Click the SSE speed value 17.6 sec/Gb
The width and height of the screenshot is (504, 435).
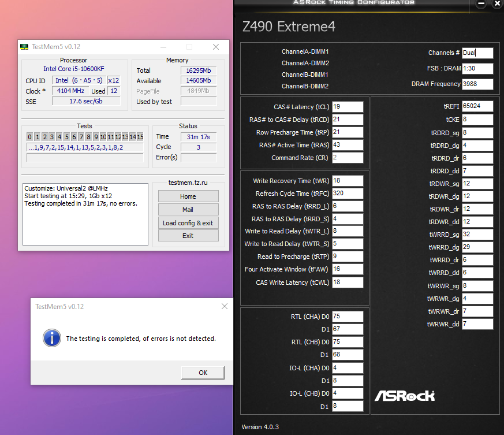point(86,101)
